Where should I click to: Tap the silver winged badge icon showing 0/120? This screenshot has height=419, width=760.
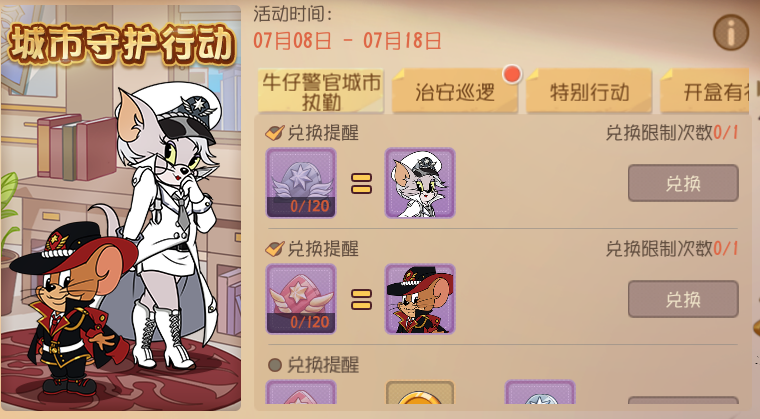pyautogui.click(x=301, y=183)
